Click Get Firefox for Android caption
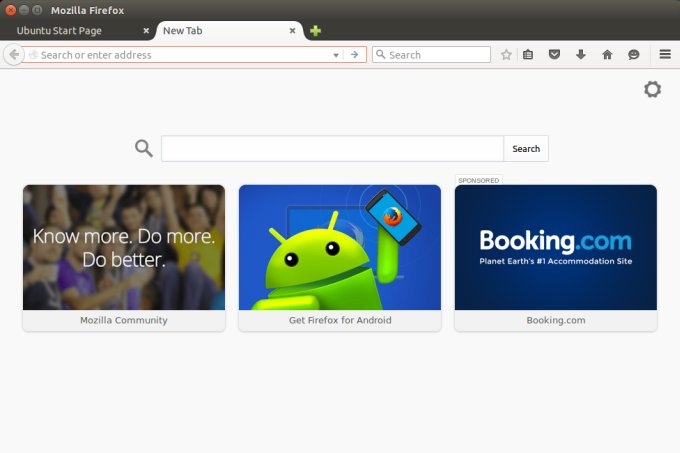Viewport: 680px width, 453px height. 340,320
